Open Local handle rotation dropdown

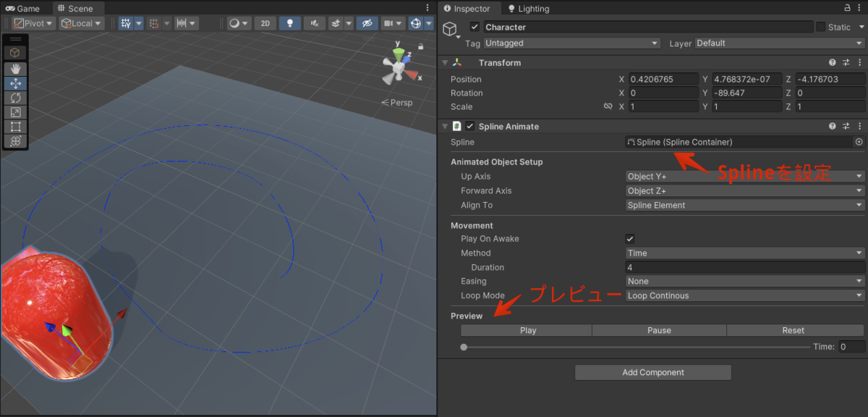(82, 23)
